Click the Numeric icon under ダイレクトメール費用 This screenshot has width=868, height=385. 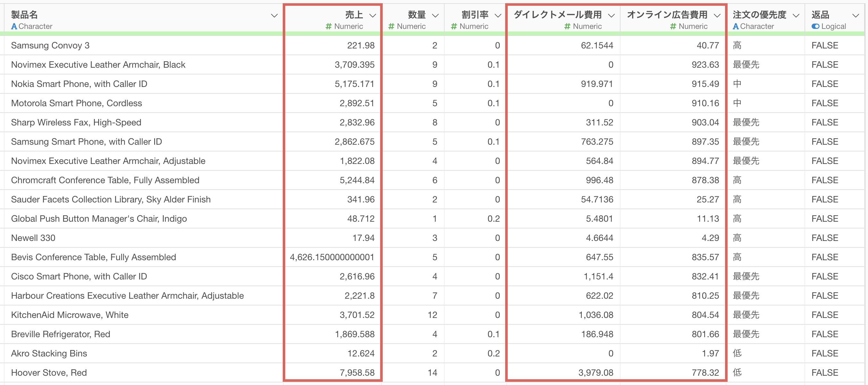tap(567, 26)
